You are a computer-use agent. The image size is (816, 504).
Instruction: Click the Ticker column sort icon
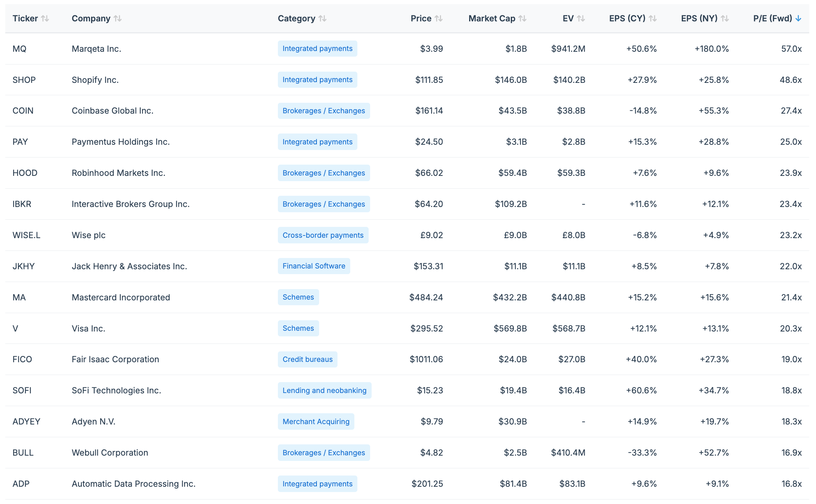tap(45, 18)
